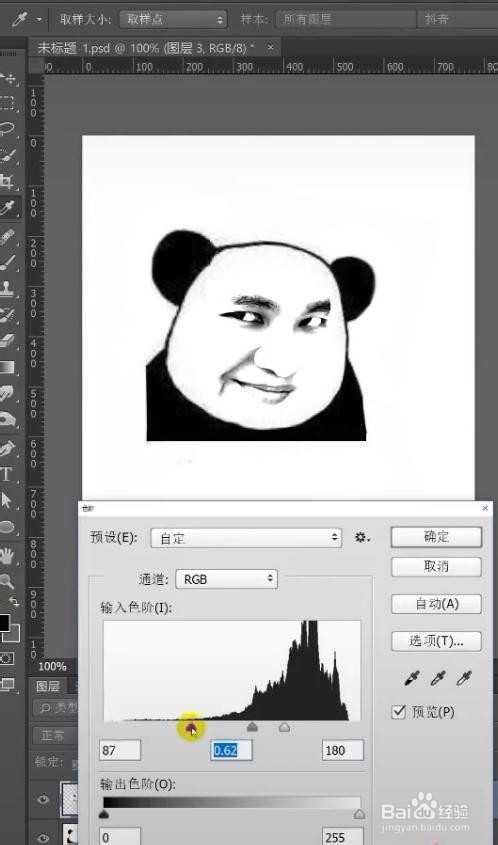Click the gray midtone input slider
Viewport: 498px width, 845px height.
[x=252, y=727]
